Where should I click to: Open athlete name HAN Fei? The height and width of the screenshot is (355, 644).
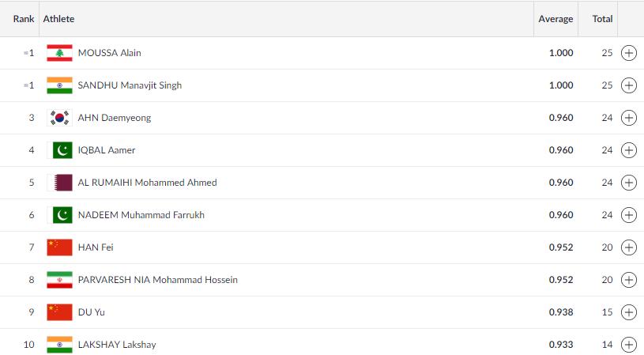pyautogui.click(x=96, y=247)
